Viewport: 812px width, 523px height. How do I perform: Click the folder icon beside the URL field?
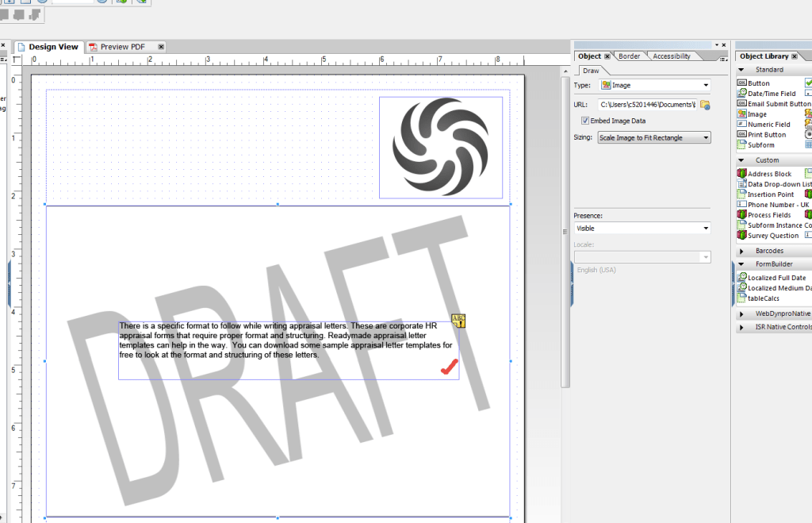click(704, 103)
